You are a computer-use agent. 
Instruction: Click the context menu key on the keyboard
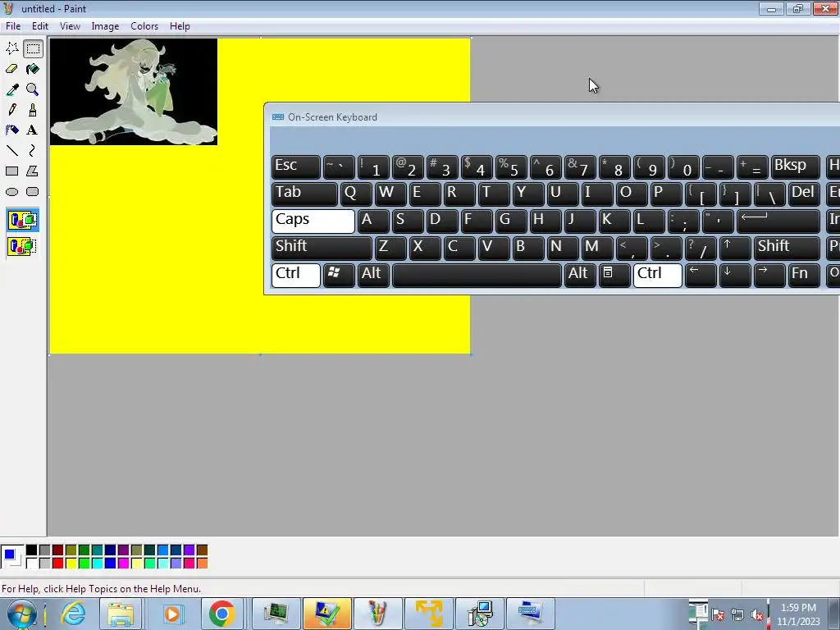[x=614, y=276]
